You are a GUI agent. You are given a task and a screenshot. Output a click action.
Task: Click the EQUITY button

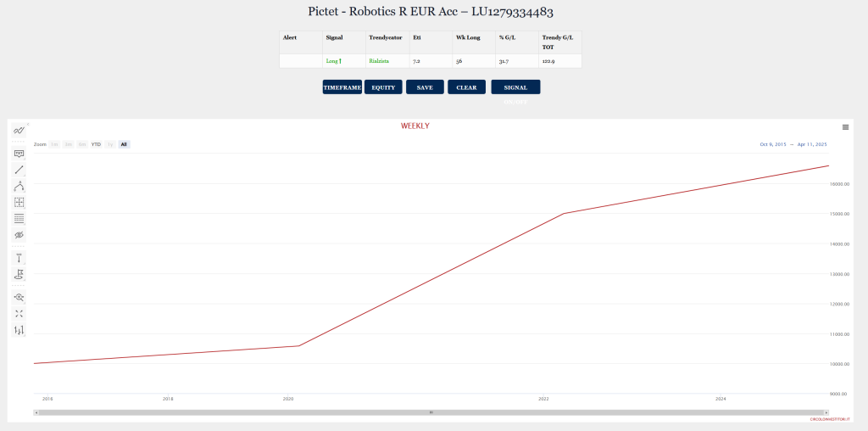pyautogui.click(x=383, y=87)
